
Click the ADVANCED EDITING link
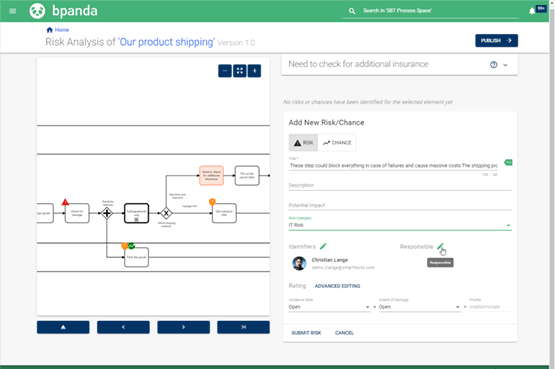337,286
